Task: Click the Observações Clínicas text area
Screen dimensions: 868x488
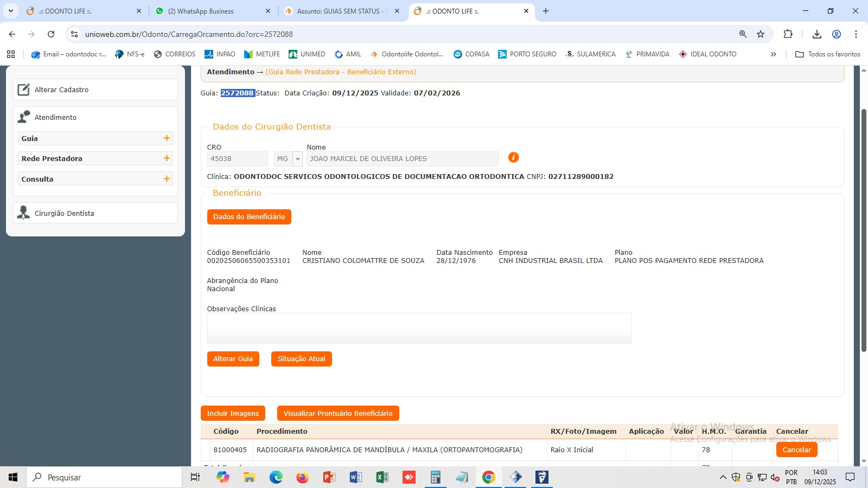Action: [419, 328]
